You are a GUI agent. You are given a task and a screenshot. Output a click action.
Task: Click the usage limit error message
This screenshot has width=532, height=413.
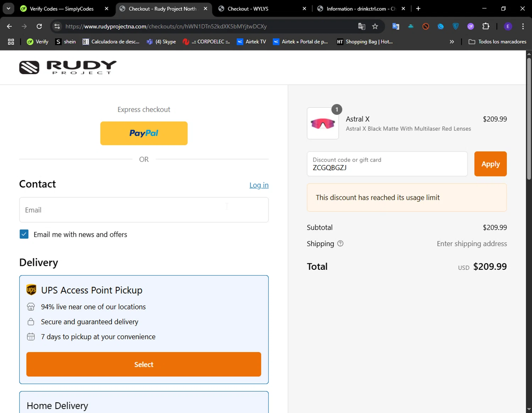point(407,197)
